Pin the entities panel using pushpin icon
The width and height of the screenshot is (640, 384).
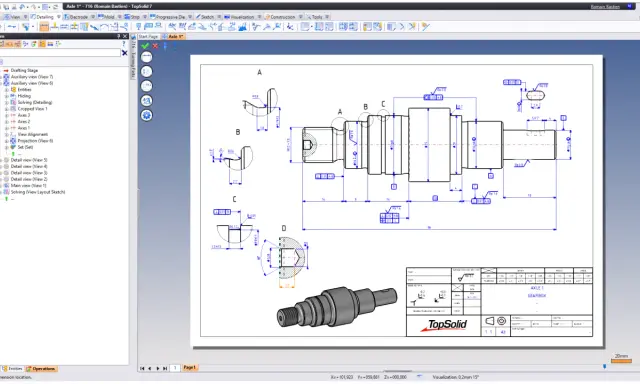[119, 36]
